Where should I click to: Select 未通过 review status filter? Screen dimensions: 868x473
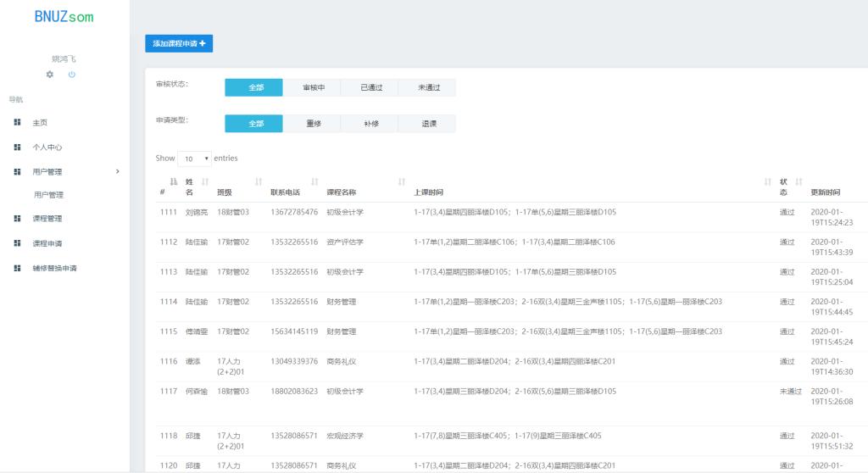[428, 87]
